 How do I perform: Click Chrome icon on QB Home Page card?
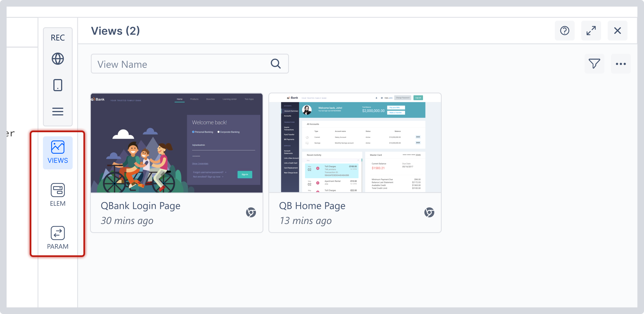coord(429,212)
